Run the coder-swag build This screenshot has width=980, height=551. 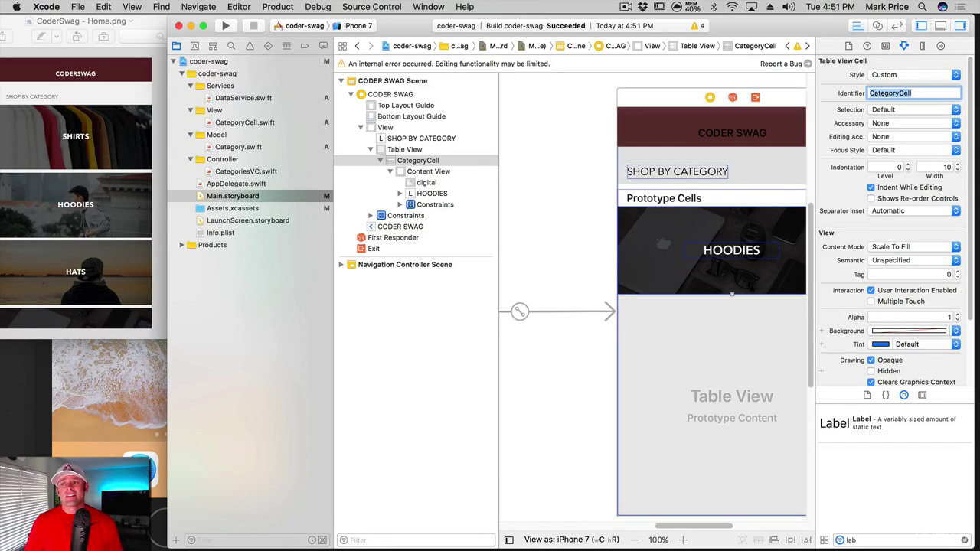226,26
